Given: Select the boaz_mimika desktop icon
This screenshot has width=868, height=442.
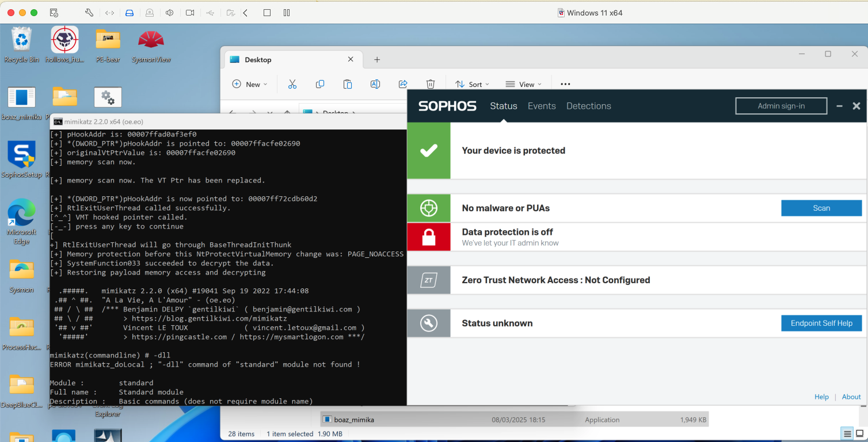Looking at the screenshot, I should tap(22, 103).
